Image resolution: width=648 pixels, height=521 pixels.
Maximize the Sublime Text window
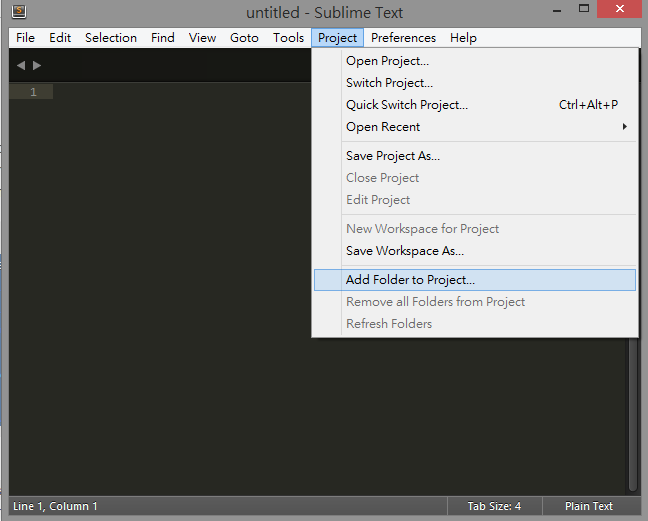(584, 9)
